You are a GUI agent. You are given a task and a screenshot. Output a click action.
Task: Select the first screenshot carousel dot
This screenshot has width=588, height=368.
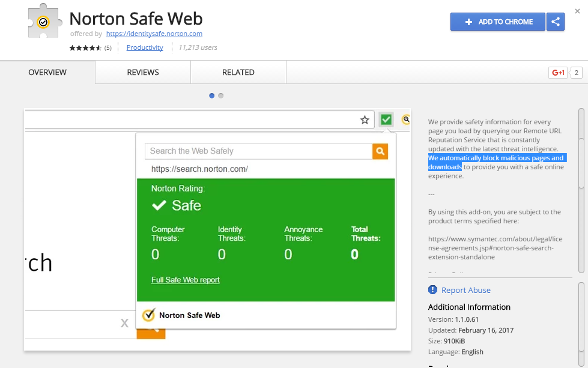tap(212, 95)
